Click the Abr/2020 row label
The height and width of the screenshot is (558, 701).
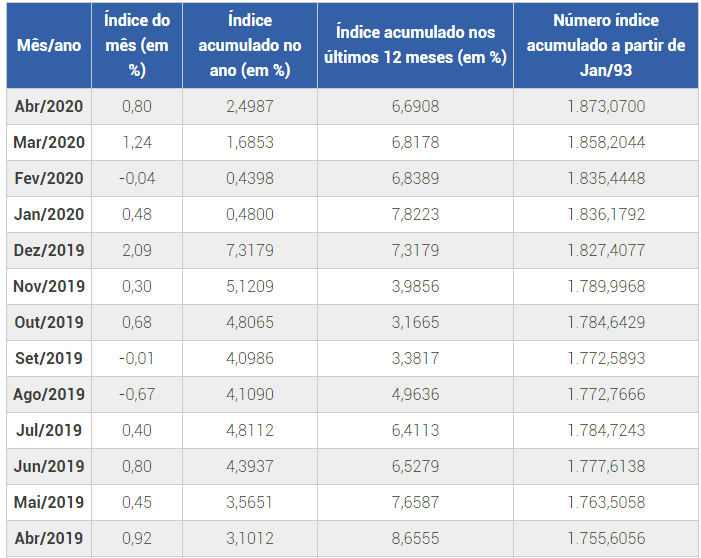(x=49, y=106)
